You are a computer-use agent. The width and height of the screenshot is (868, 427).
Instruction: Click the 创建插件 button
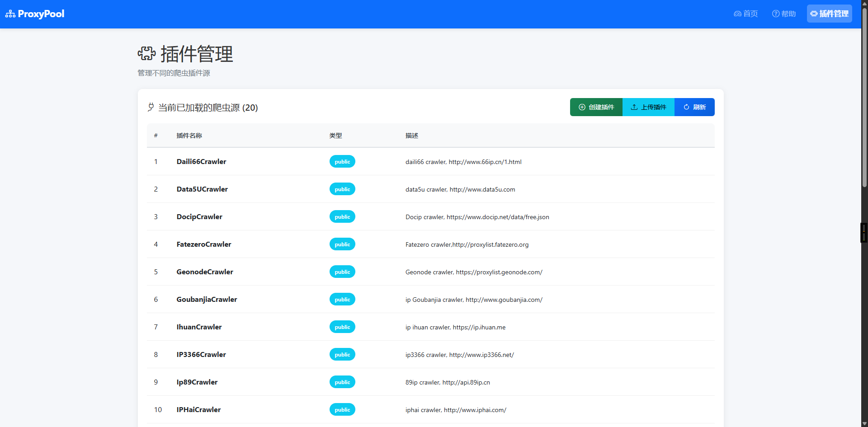(596, 107)
